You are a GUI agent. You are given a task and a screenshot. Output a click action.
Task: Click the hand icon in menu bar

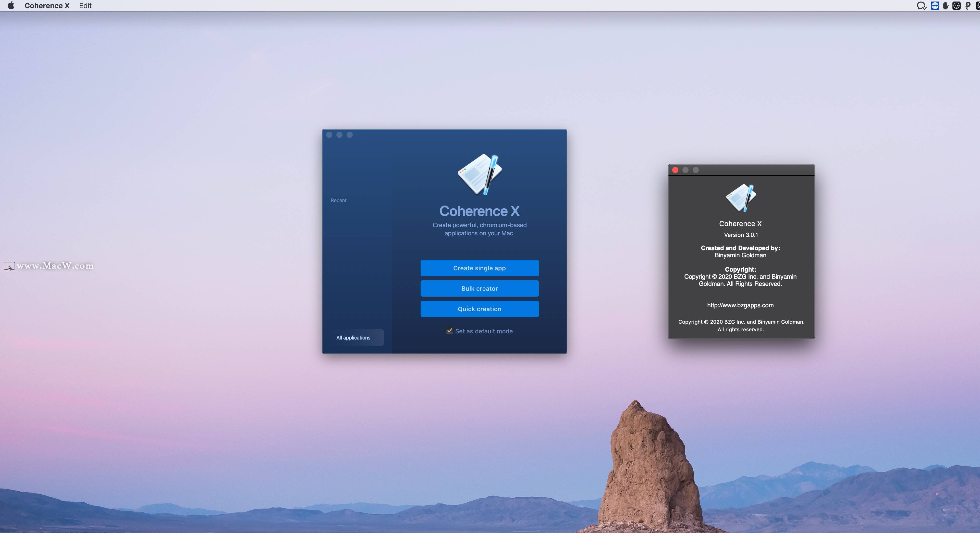click(946, 6)
